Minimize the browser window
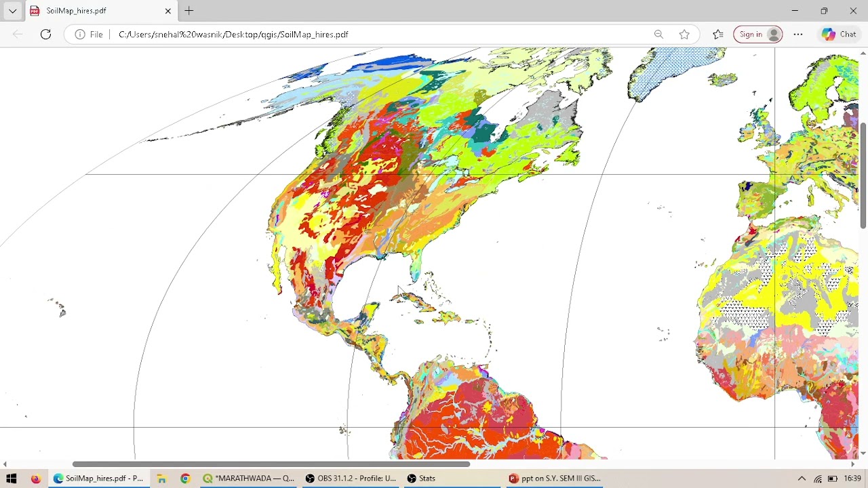The height and width of the screenshot is (488, 868). 795,11
